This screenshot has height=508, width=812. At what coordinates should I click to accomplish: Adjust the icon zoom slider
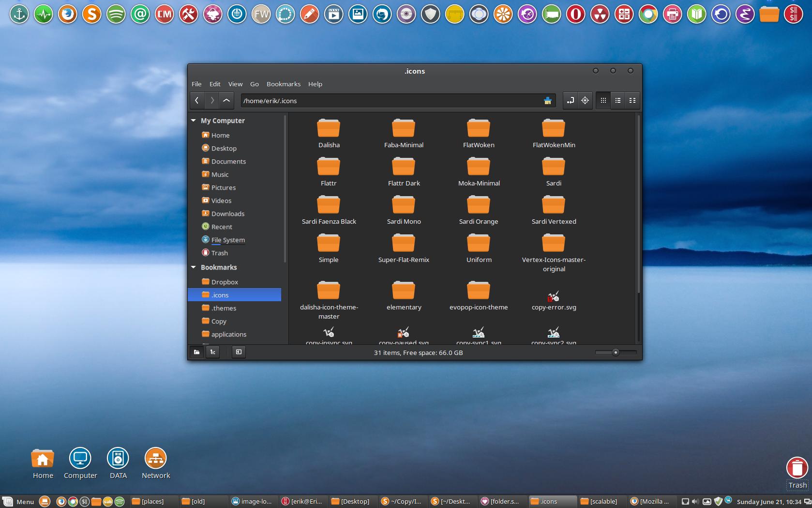point(616,353)
